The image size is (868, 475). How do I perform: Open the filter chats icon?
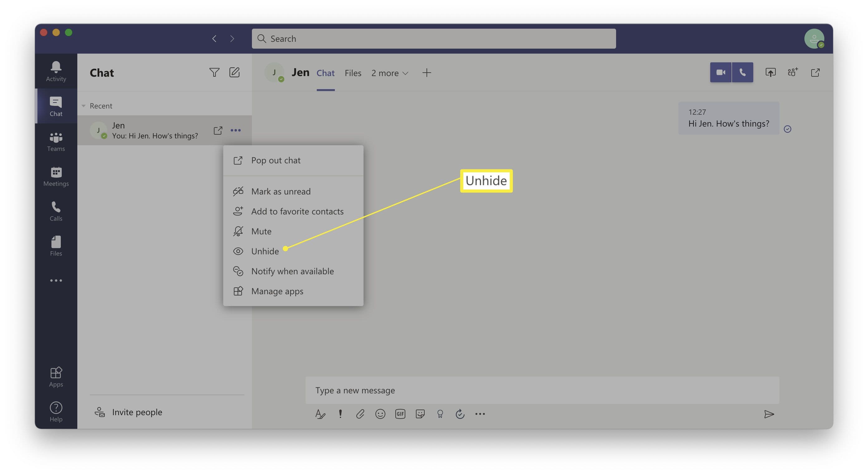(214, 72)
